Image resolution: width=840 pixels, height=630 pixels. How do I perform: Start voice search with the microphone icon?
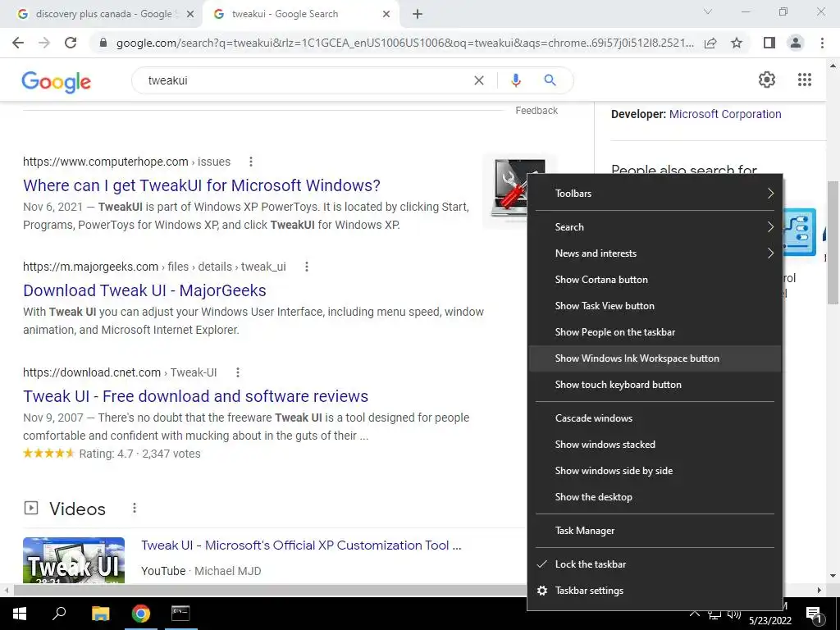(x=516, y=80)
